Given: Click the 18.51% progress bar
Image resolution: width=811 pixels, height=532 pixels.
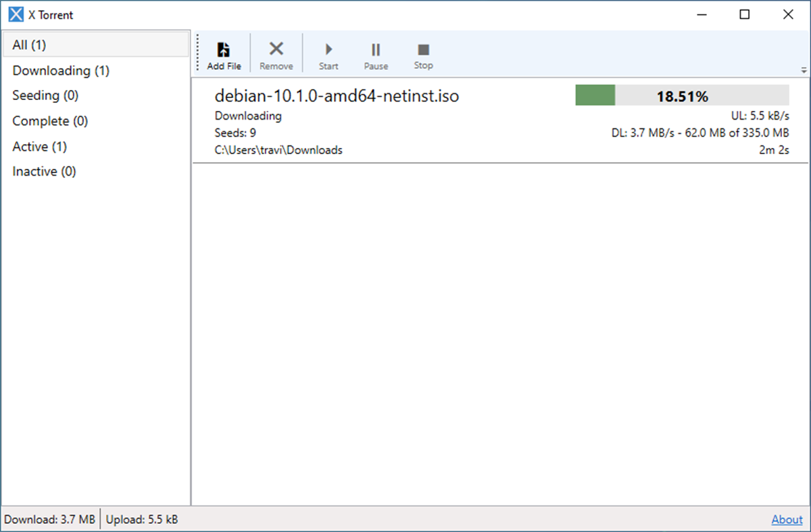Looking at the screenshot, I should pos(681,95).
